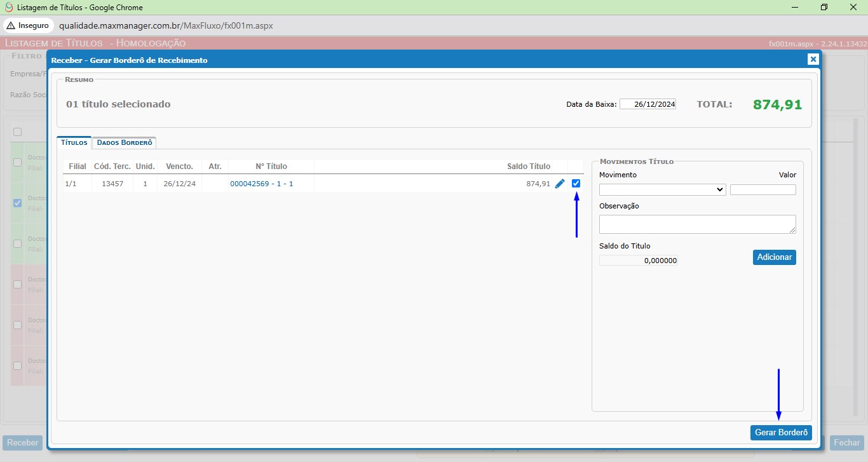This screenshot has width=868, height=462.
Task: Switch to the Dados Borderô tab
Action: (x=124, y=143)
